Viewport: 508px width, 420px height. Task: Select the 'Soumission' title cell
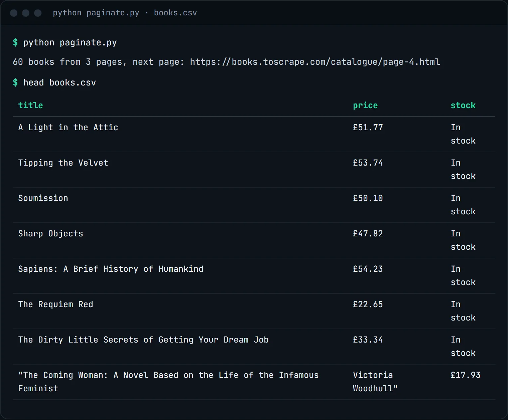coord(43,198)
